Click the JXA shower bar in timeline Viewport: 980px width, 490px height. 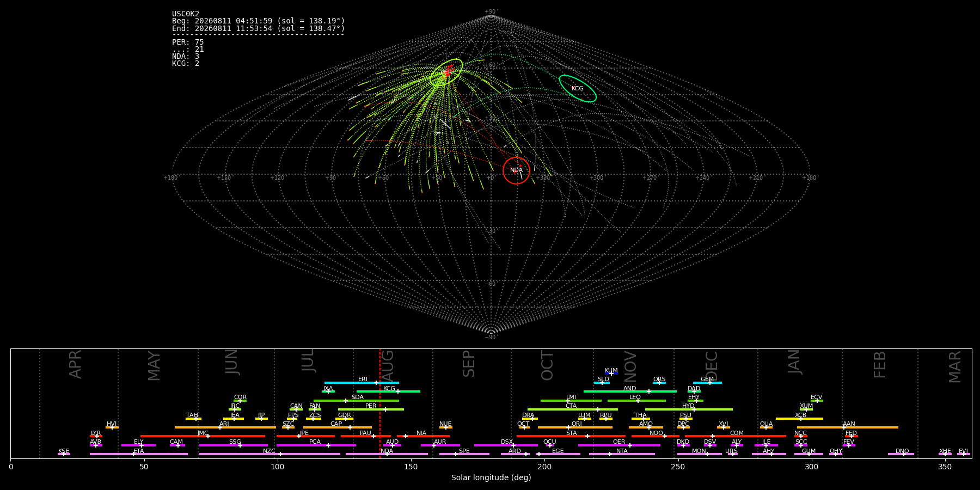328,391
